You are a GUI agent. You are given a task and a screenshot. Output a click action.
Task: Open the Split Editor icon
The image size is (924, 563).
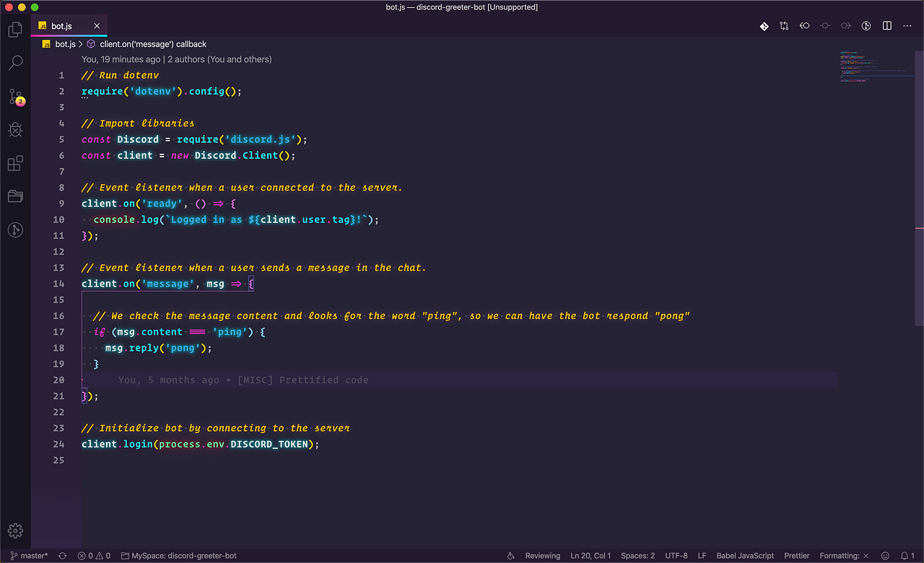coord(886,25)
